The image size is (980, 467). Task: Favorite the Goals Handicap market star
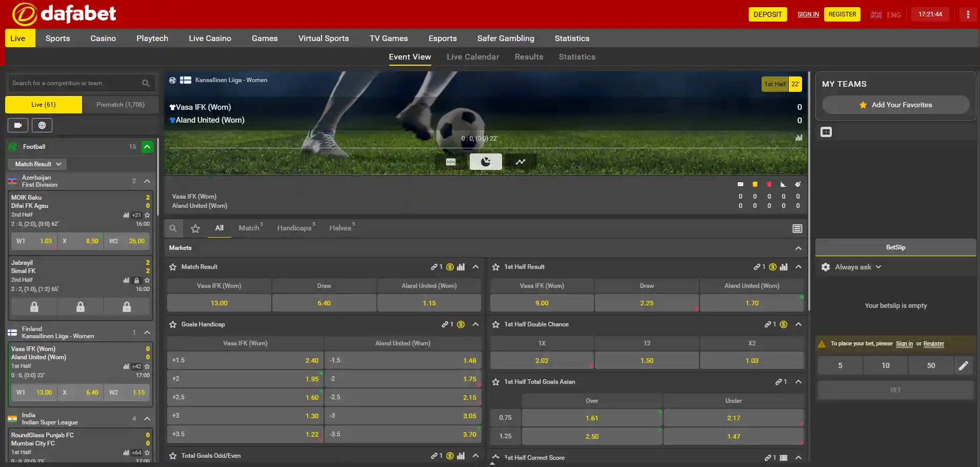(x=173, y=324)
